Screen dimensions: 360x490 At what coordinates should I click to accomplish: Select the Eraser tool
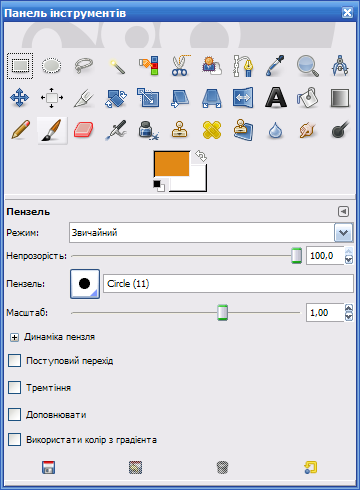pyautogui.click(x=84, y=130)
